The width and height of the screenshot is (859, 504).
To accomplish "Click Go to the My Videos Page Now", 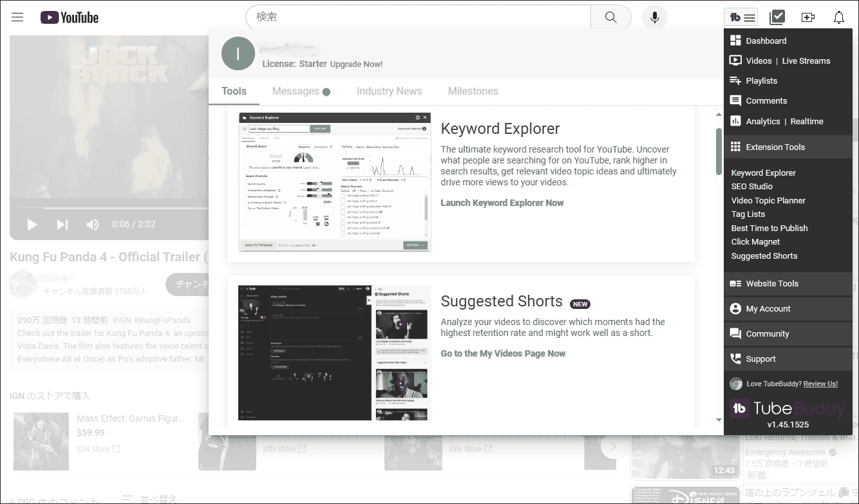I will [503, 353].
